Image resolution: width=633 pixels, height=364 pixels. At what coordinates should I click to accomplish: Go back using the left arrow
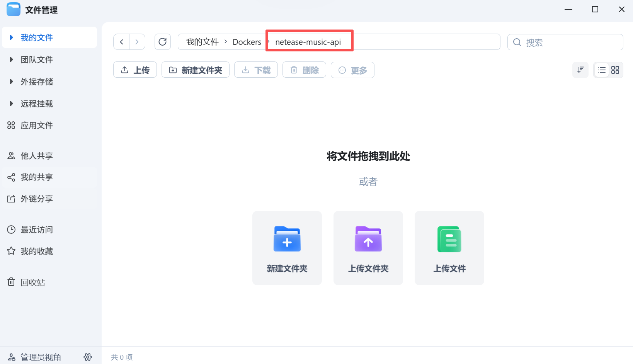[122, 42]
